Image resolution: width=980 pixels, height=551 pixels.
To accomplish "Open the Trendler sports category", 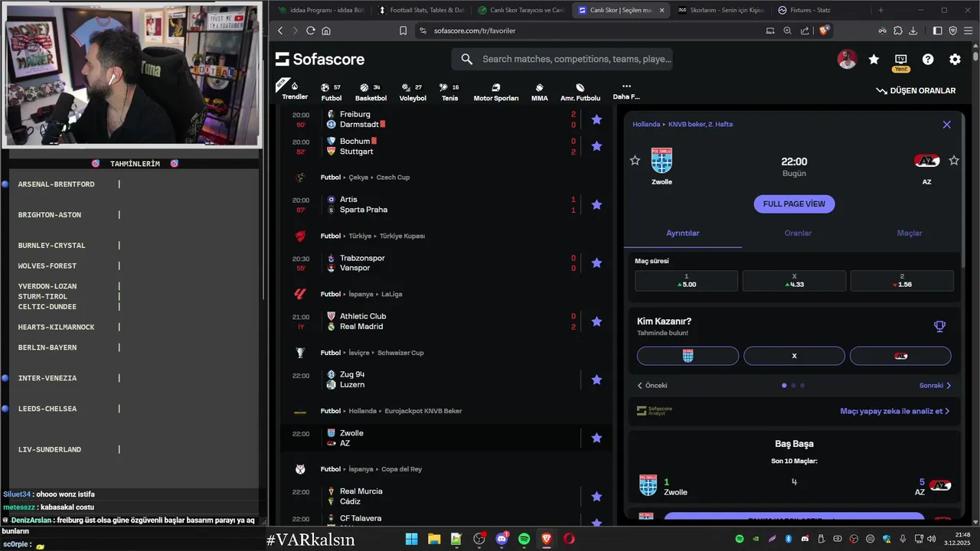I will pyautogui.click(x=295, y=90).
